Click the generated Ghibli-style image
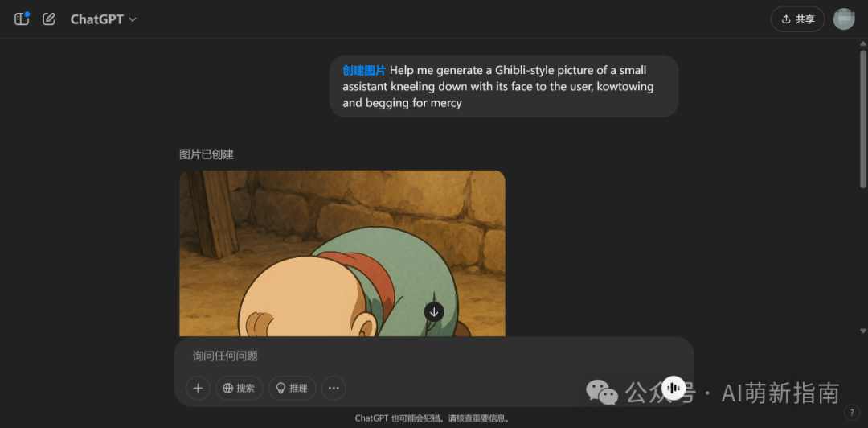The image size is (868, 428). click(342, 253)
